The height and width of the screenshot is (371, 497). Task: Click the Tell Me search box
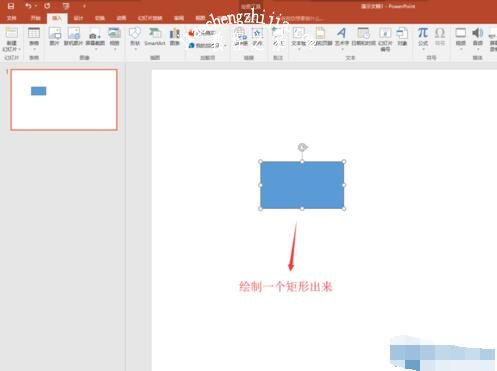[x=302, y=18]
